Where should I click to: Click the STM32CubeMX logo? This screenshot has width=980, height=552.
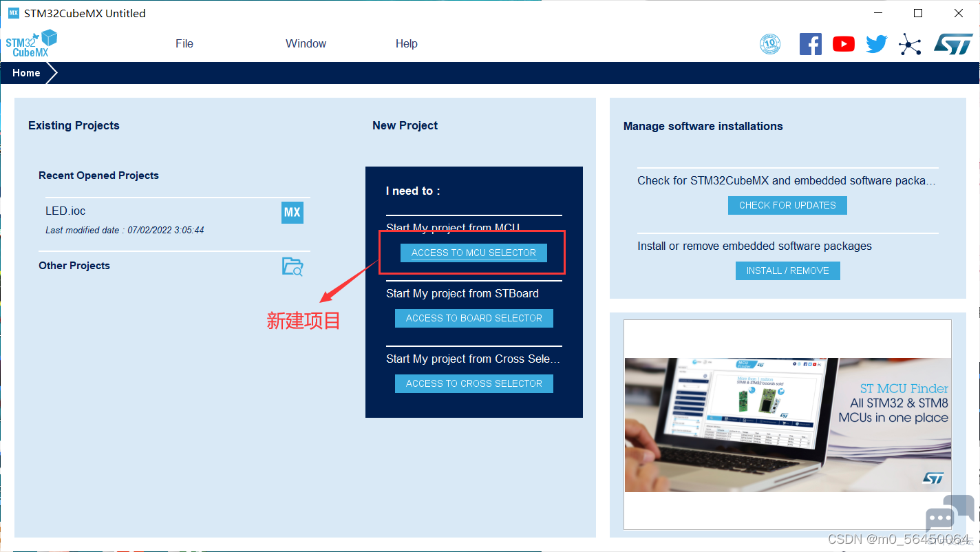tap(32, 43)
